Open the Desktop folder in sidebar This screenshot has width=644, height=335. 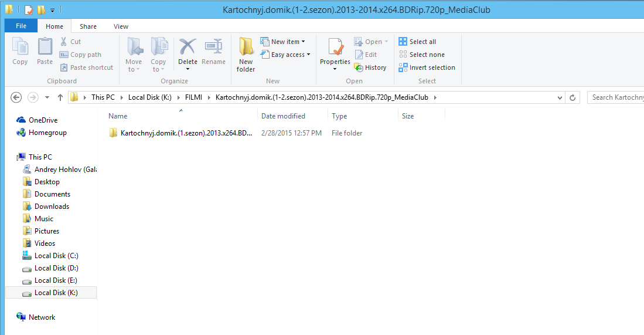point(41,182)
